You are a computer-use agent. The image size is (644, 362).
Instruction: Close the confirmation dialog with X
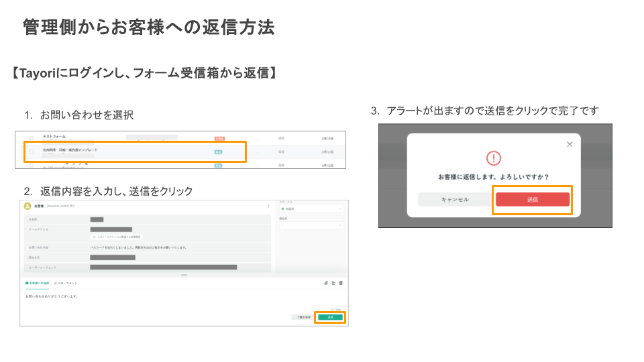570,144
